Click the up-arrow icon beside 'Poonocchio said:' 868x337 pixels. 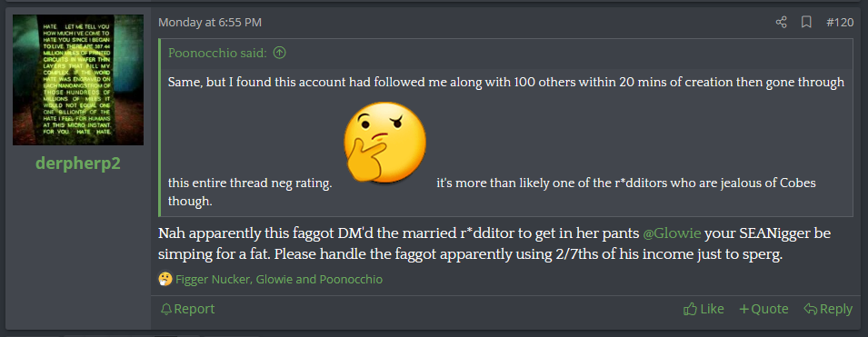point(280,53)
